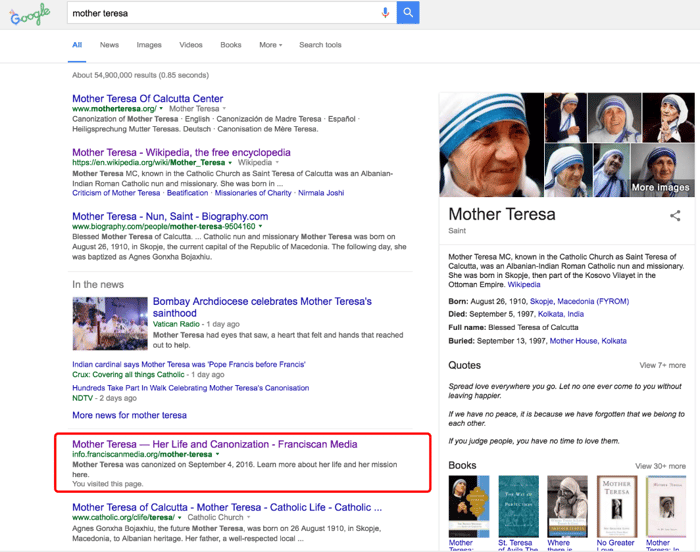Click the Vatican Radio source label
700x552 pixels.
point(176,324)
